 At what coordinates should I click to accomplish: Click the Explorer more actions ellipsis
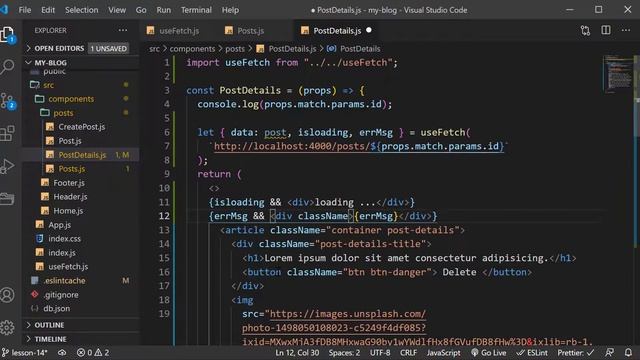[x=122, y=30]
